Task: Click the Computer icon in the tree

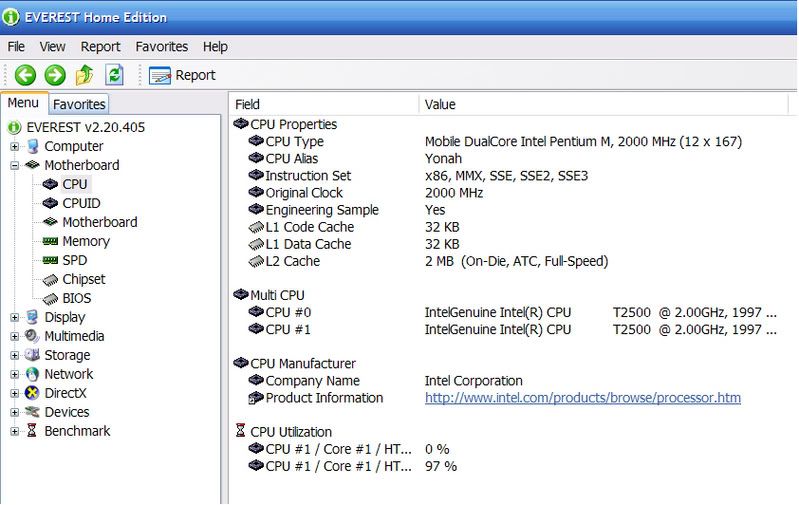Action: click(33, 146)
